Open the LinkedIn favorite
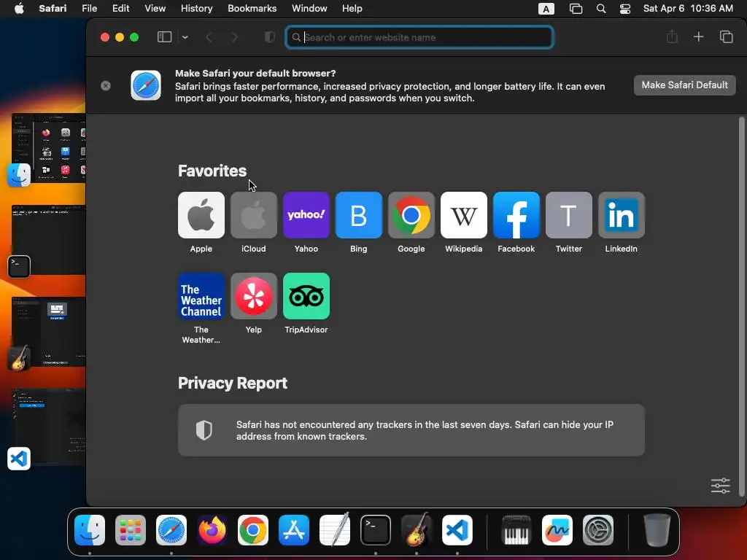747x560 pixels. [x=622, y=215]
